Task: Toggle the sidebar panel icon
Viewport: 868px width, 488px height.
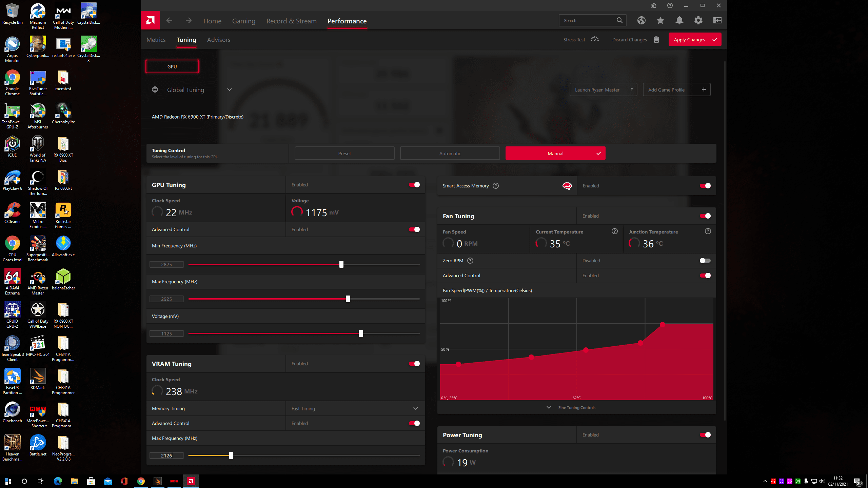Action: (x=717, y=20)
